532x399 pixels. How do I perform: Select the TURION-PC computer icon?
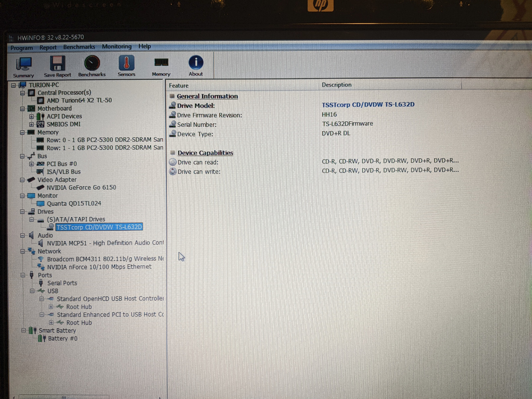[22, 85]
